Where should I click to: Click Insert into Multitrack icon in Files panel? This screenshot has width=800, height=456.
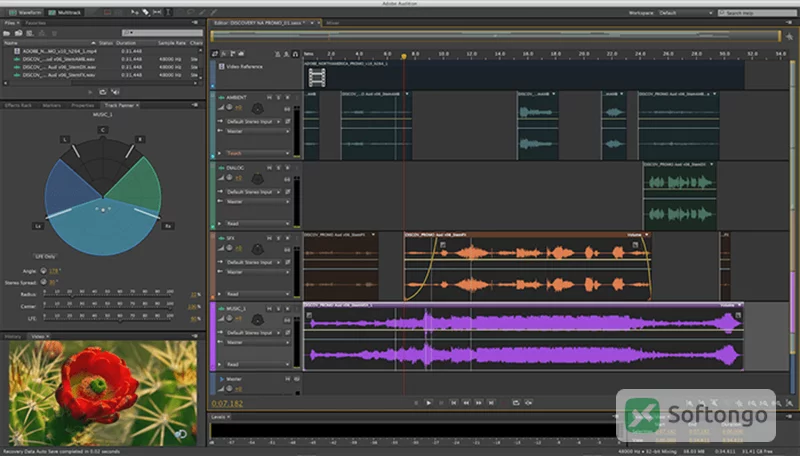[42, 33]
